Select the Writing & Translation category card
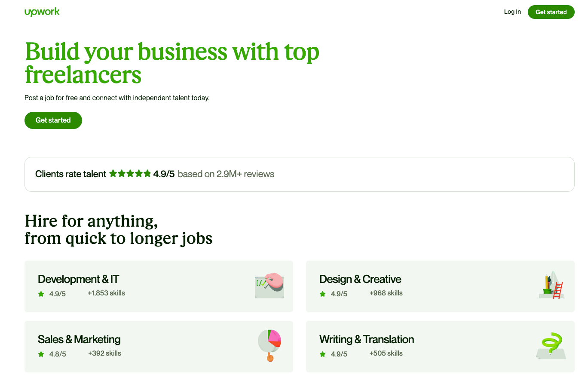This screenshot has width=588, height=378. click(x=440, y=346)
